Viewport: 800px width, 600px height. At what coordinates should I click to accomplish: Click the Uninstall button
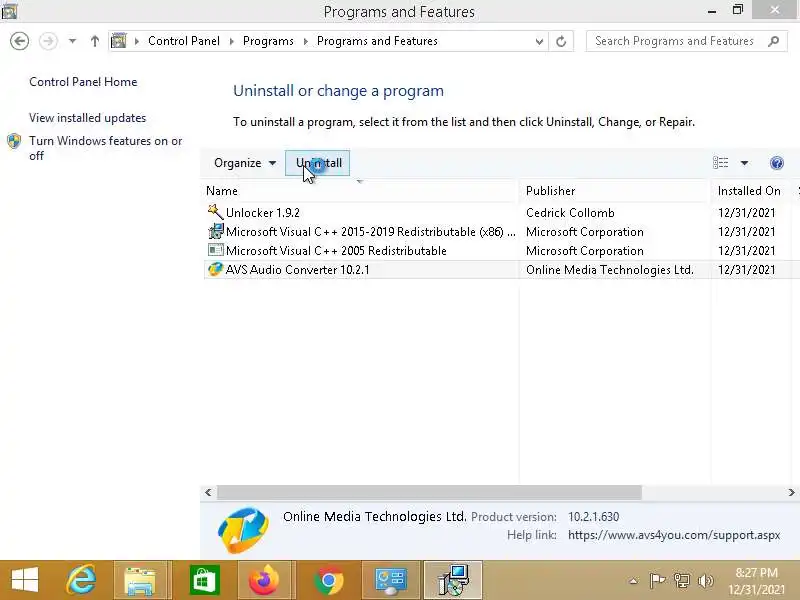pyautogui.click(x=318, y=163)
